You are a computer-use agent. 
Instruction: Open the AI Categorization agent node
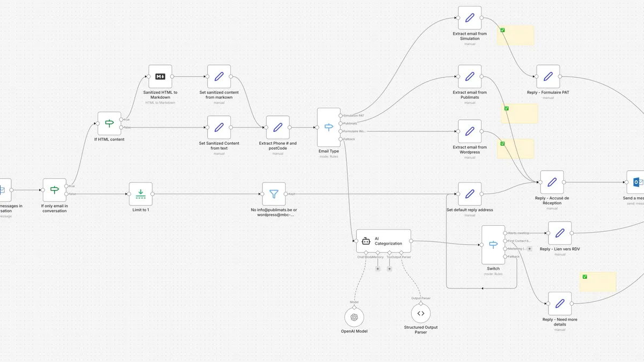(x=384, y=241)
